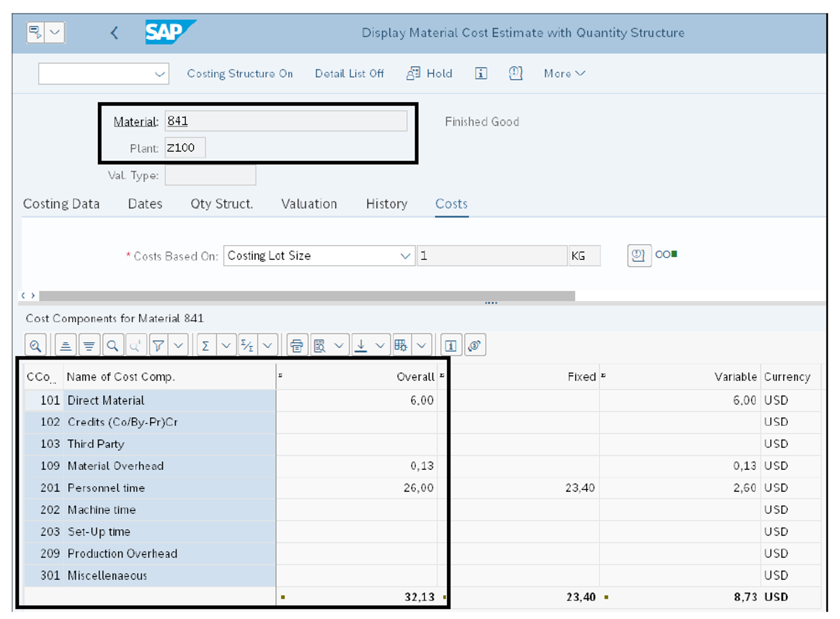Switch to the Valuation tab

[x=309, y=204]
